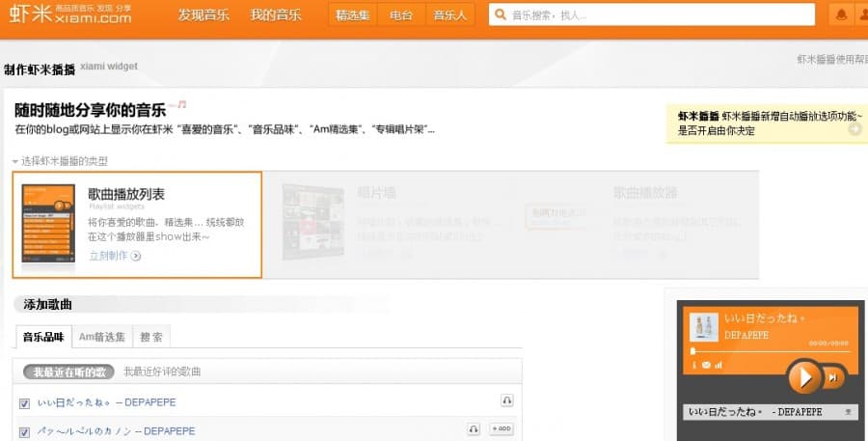Screen dimensions: 868x441
Task: Switch to the Am精选集 tab
Action: click(x=101, y=337)
